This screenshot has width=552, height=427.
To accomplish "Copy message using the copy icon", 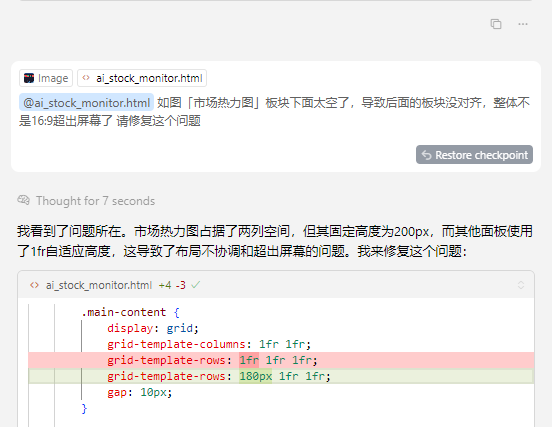I will pyautogui.click(x=496, y=24).
